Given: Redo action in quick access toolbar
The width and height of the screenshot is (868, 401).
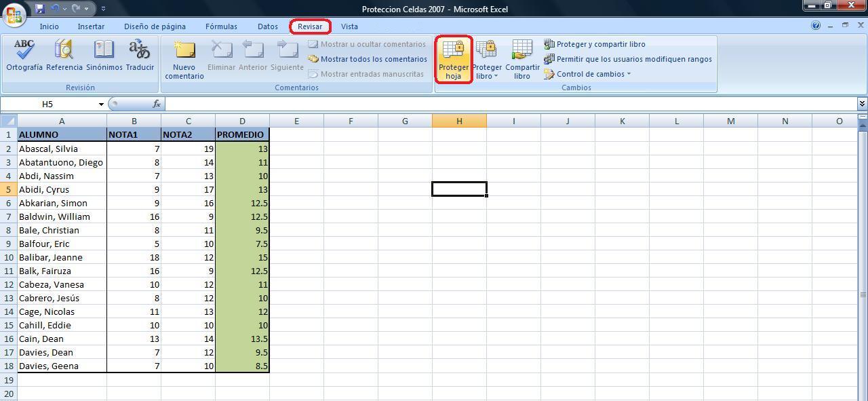Looking at the screenshot, I should click(76, 9).
